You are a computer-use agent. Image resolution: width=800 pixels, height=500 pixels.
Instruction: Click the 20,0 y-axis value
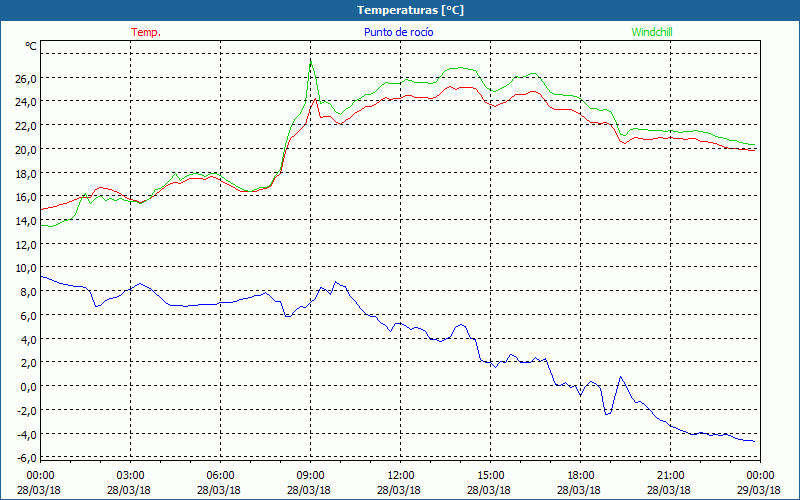[x=25, y=150]
